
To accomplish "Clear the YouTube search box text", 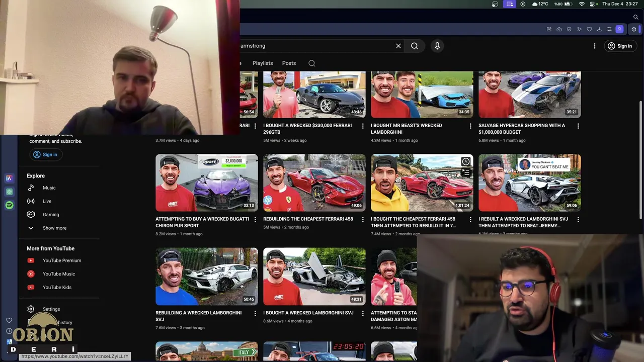I will (x=398, y=46).
